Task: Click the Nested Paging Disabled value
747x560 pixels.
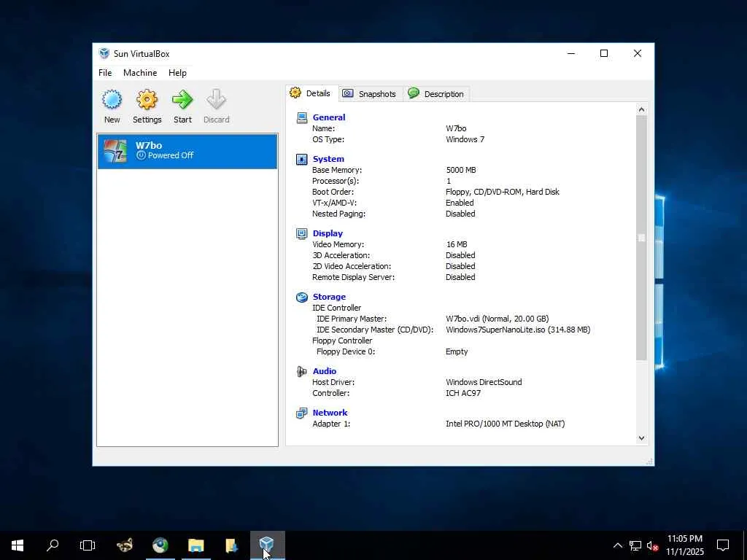Action: pos(460,214)
